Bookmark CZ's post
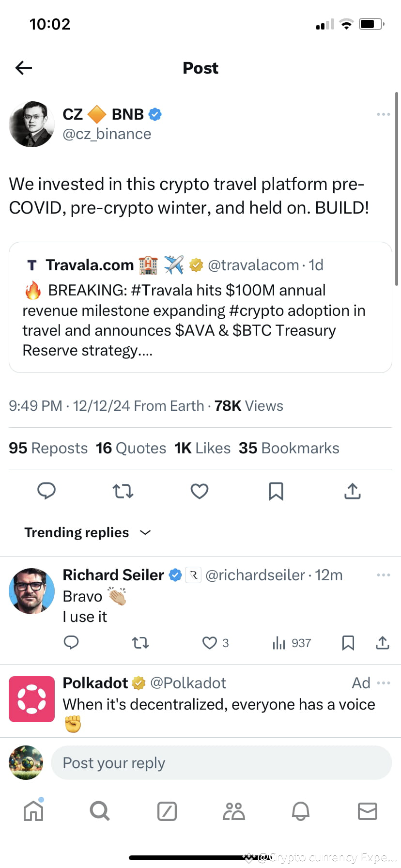 tap(275, 491)
